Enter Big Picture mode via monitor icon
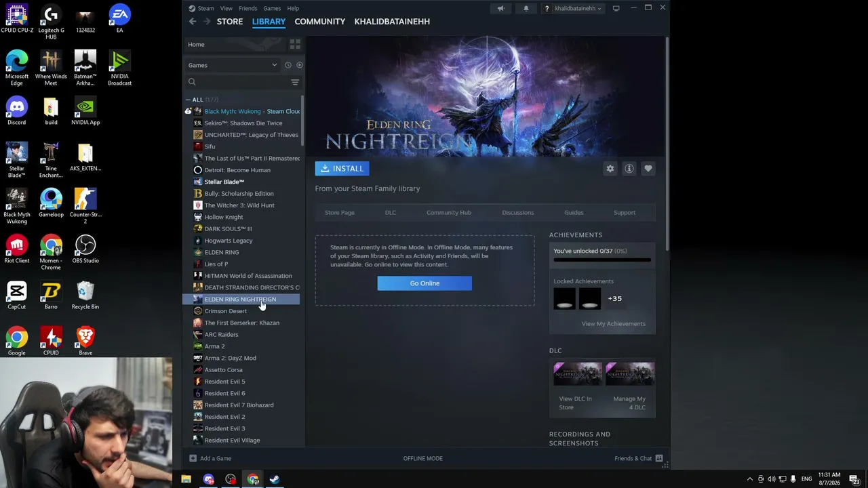 click(616, 8)
